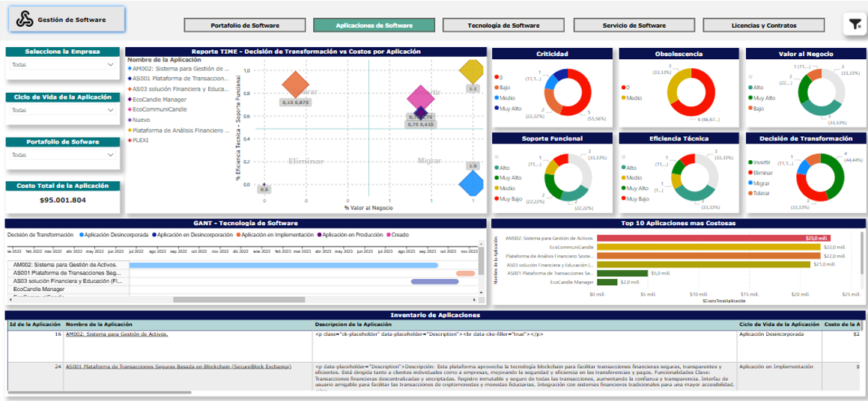Viewport: 868px width, 401px height.
Task: Open the AM002: Sistema para Gestión de Activos link
Action: (x=117, y=334)
